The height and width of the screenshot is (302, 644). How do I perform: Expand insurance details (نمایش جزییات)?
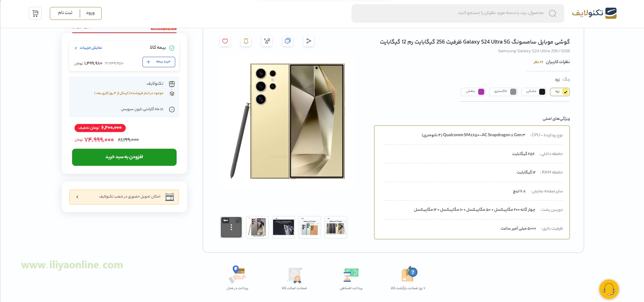point(88,48)
